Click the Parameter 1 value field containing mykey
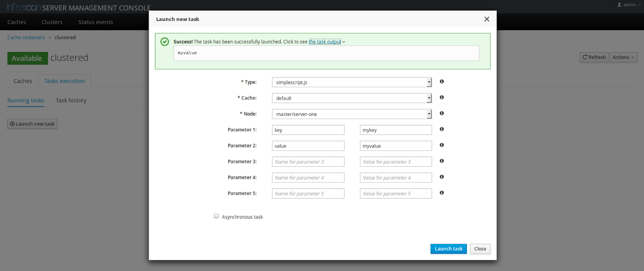 pyautogui.click(x=396, y=130)
